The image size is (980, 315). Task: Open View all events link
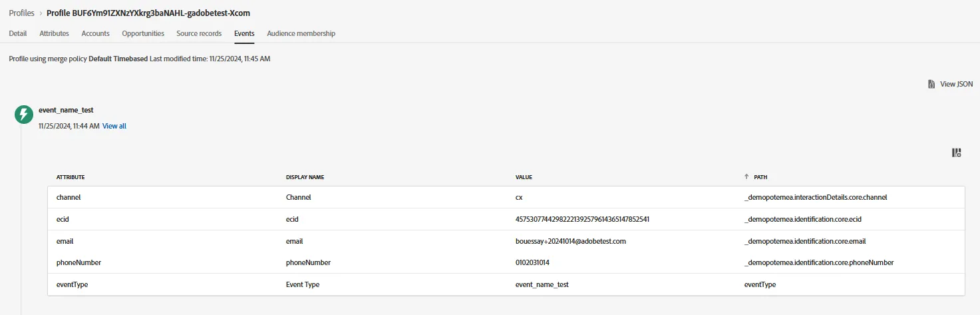(x=114, y=126)
